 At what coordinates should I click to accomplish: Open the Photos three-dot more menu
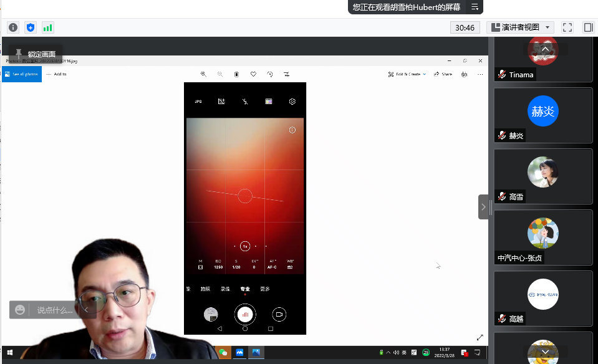pyautogui.click(x=480, y=74)
